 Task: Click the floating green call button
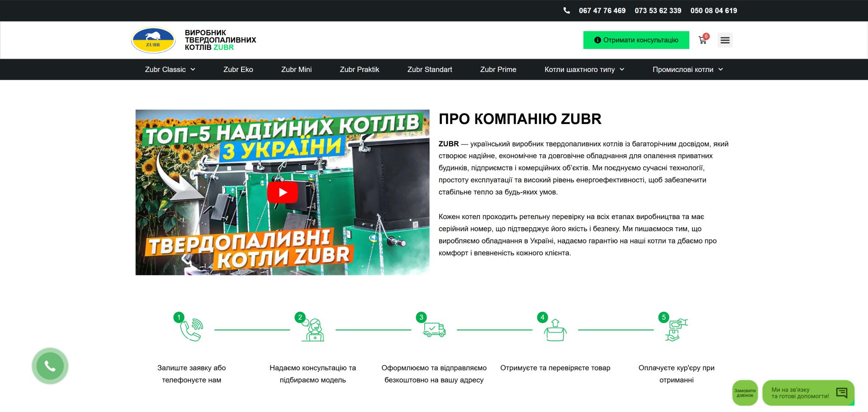[49, 365]
